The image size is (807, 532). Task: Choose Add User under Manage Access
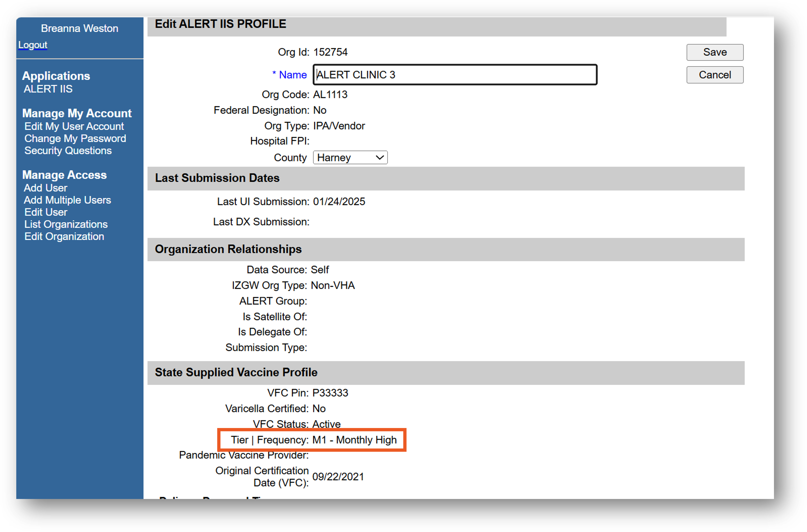pos(45,188)
